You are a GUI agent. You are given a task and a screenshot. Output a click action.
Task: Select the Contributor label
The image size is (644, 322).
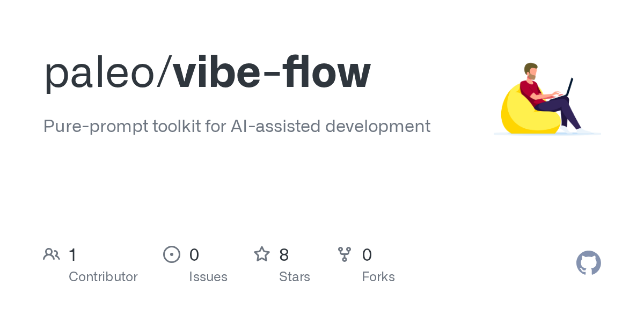pos(103,277)
